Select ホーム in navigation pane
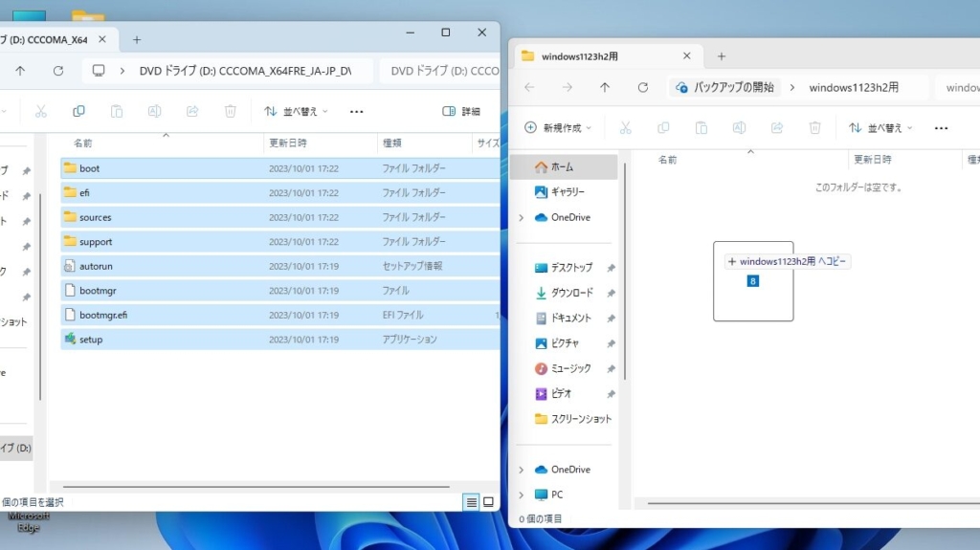Viewport: 980px width, 550px height. point(565,166)
